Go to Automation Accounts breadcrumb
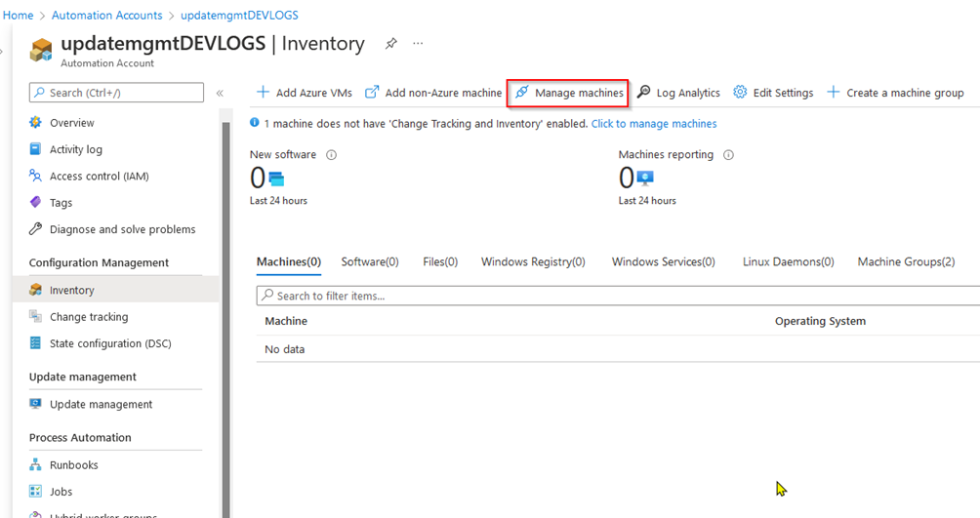 pyautogui.click(x=106, y=15)
